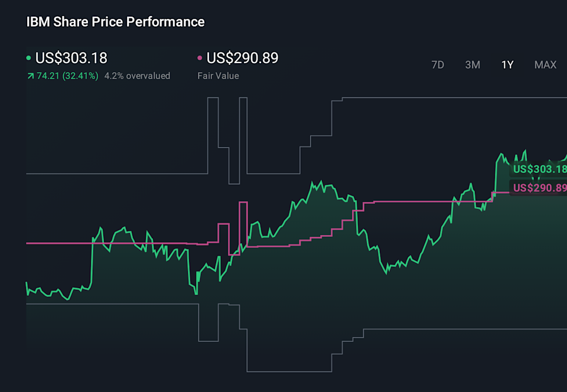567x392 pixels.
Task: Click the pink dot beside US$290.89
Action: [200, 58]
